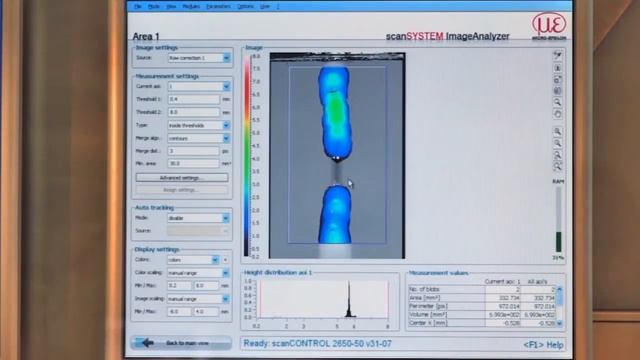Image resolution: width=640 pixels, height=360 pixels.
Task: Click Back to main view button
Action: [182, 343]
